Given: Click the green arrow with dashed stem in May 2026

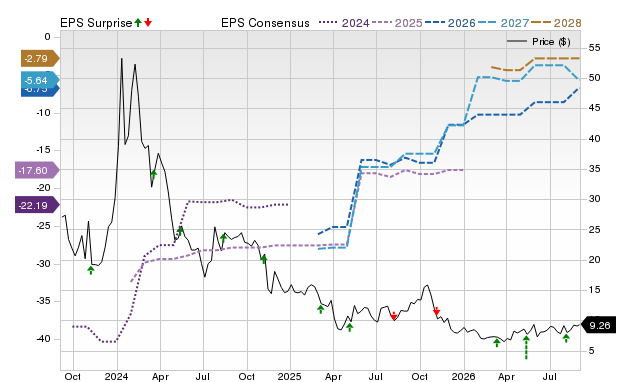Looking at the screenshot, I should (x=526, y=347).
